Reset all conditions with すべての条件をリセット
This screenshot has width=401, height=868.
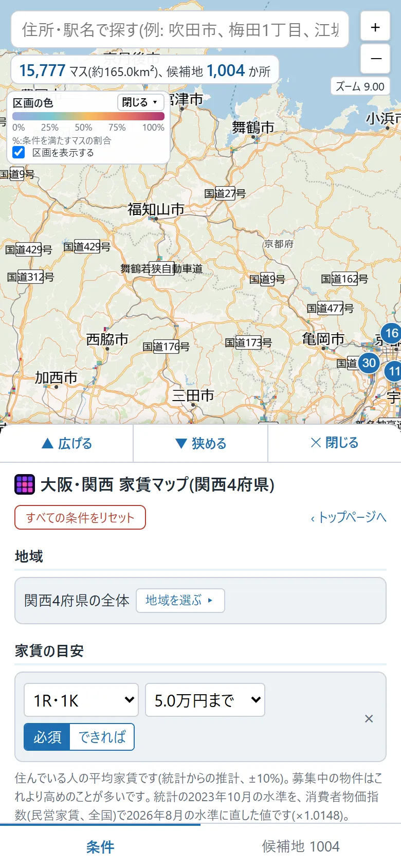[80, 517]
